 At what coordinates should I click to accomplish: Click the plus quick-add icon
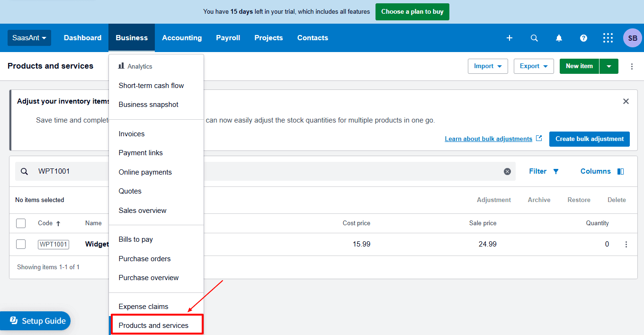point(510,38)
